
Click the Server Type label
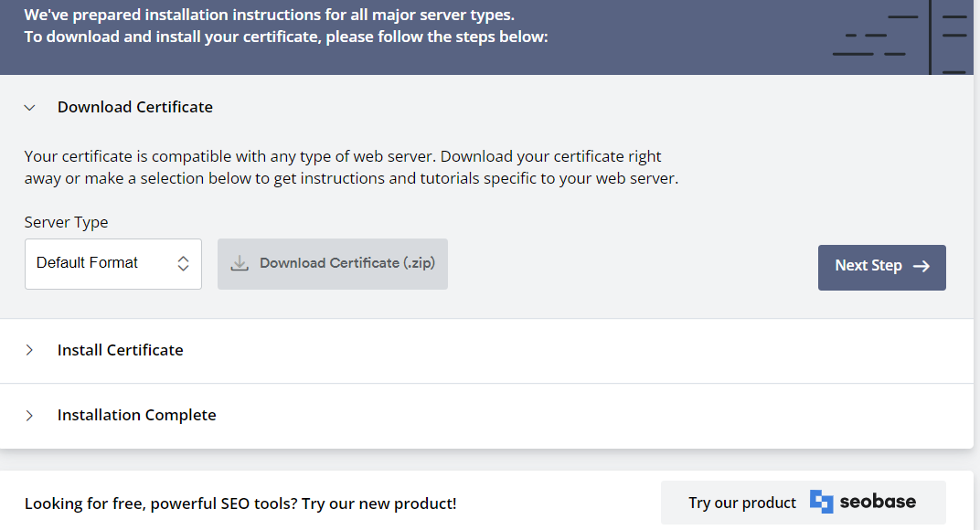coord(66,222)
